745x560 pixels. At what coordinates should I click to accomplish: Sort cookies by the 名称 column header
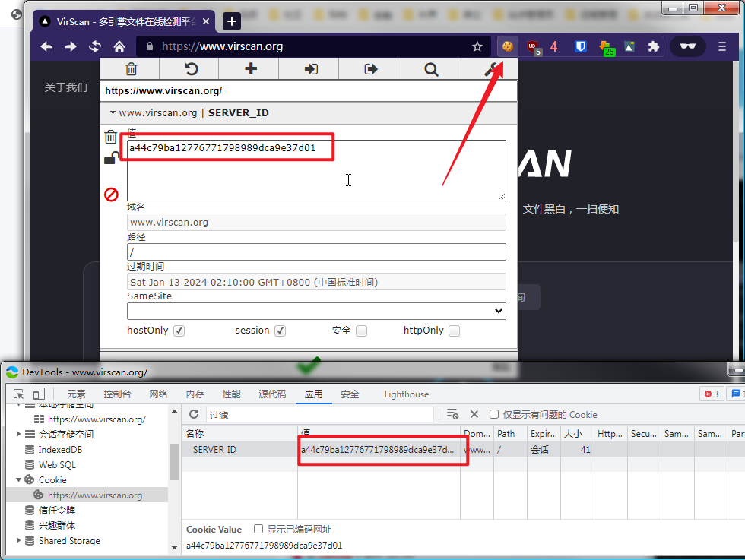coord(239,433)
